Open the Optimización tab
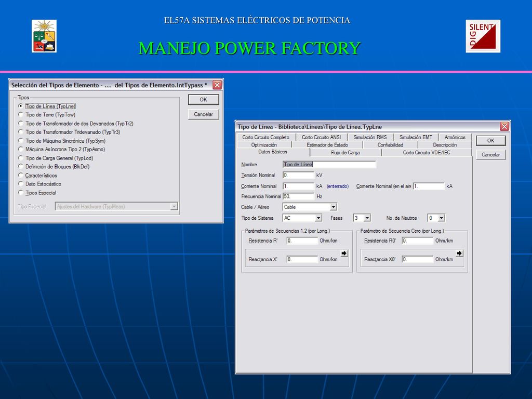 264,145
